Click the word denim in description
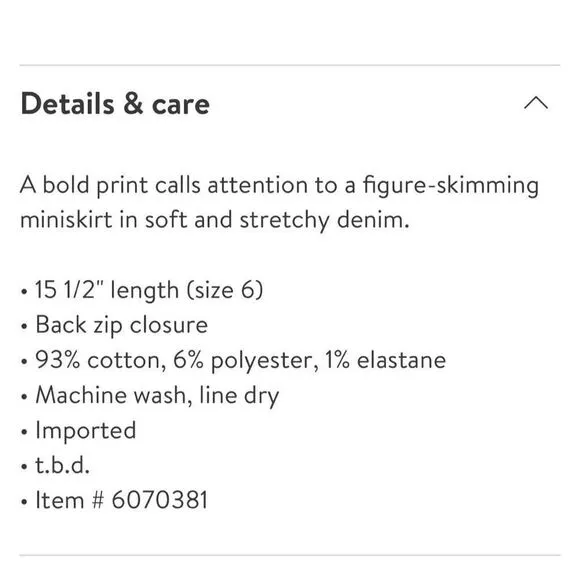 click(373, 219)
